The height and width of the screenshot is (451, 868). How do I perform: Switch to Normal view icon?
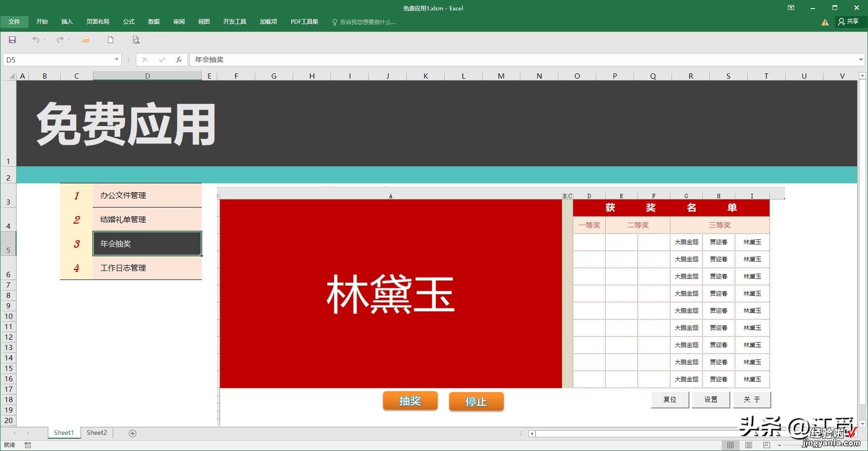[x=731, y=445]
